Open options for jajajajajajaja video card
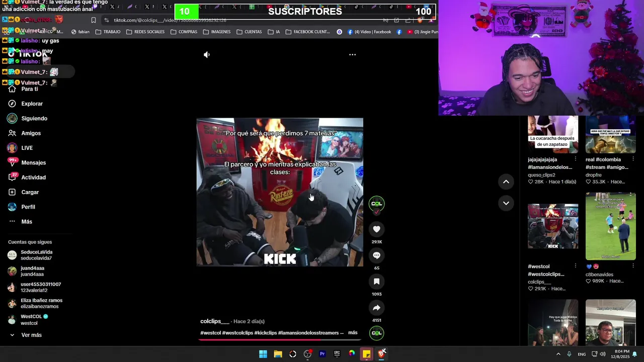 click(x=575, y=159)
